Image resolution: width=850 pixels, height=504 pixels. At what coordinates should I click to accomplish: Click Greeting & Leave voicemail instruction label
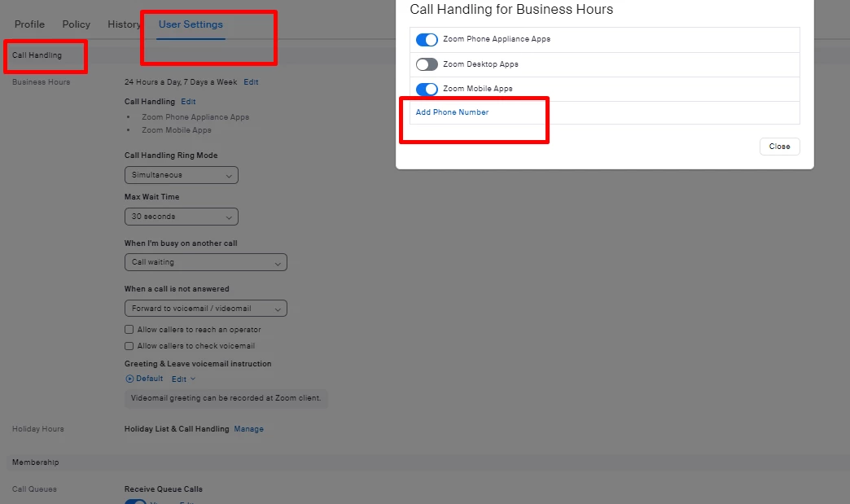(198, 364)
